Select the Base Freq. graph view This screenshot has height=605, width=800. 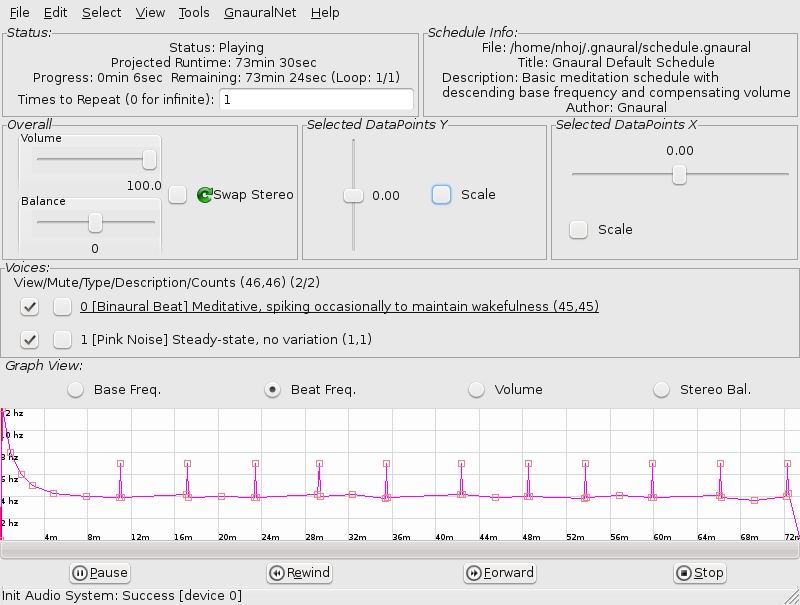74,390
